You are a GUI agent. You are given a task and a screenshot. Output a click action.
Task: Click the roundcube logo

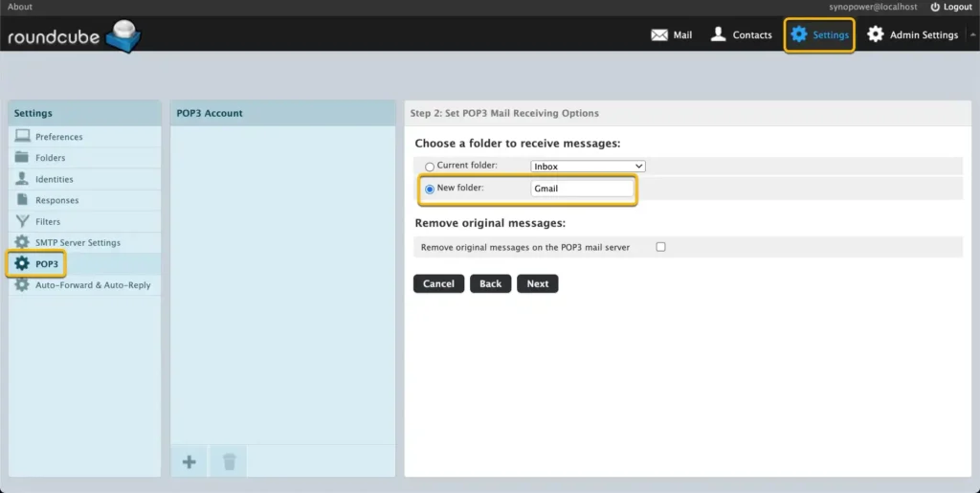pos(75,35)
